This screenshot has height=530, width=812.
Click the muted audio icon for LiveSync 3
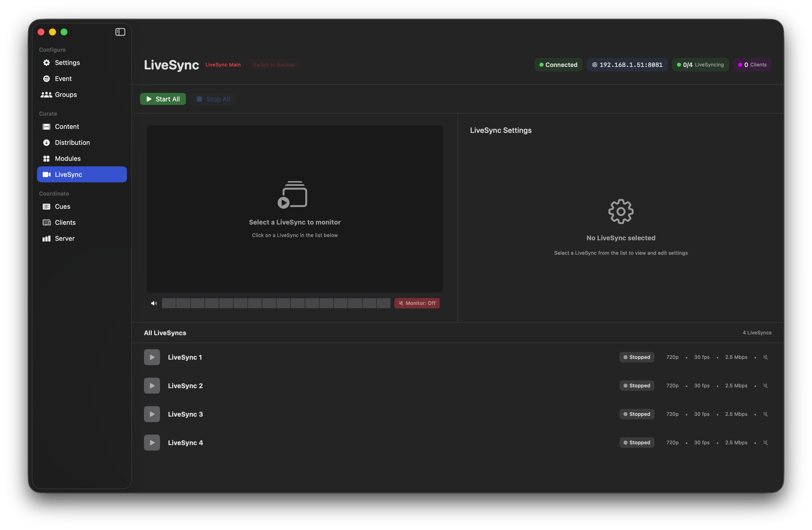tap(765, 414)
